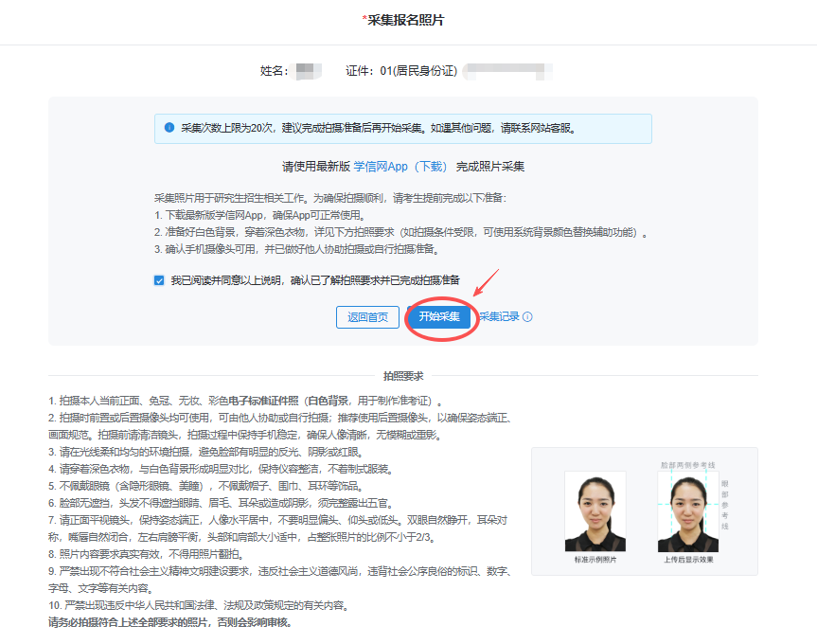This screenshot has width=817, height=644.
Task: Click line 2. 准备好白色背景，穿着深色衣物
Action: pyautogui.click(x=401, y=232)
